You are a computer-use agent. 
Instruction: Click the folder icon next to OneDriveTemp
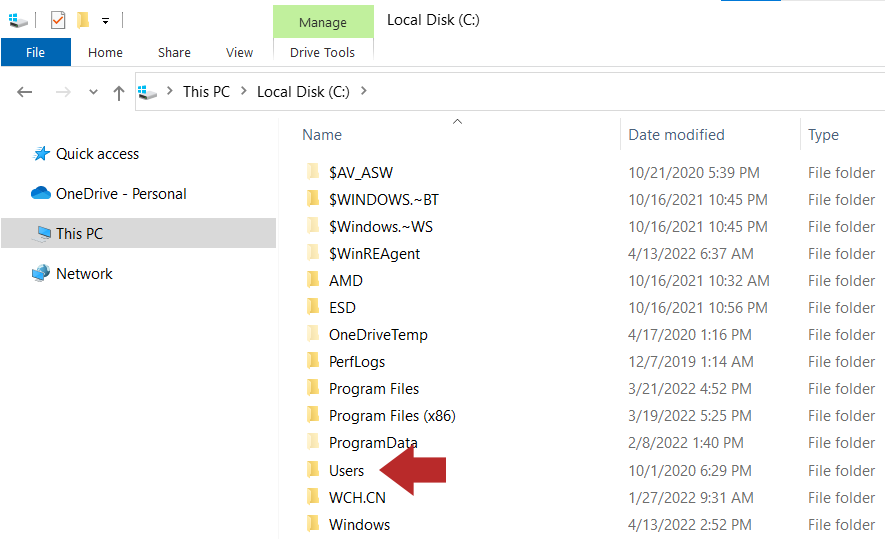[x=313, y=333]
